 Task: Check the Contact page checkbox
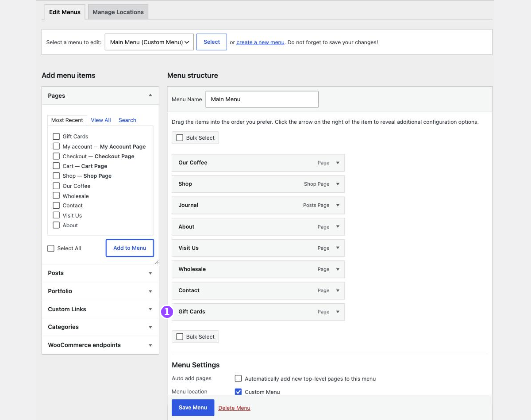coord(56,205)
